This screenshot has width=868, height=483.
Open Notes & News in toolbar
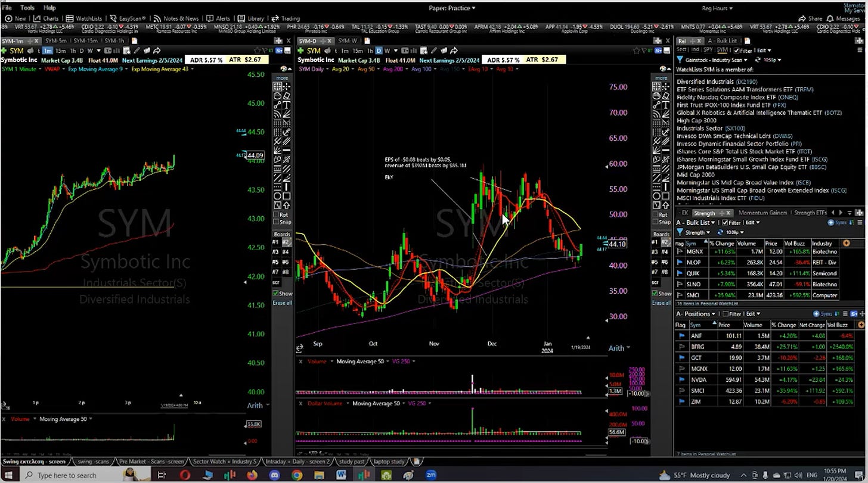176,18
